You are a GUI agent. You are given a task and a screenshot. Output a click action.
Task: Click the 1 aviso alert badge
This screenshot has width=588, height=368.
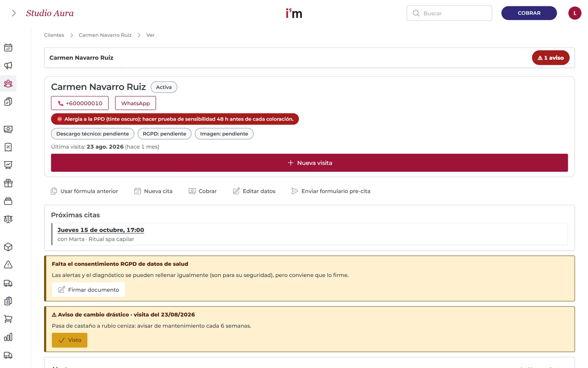click(551, 58)
